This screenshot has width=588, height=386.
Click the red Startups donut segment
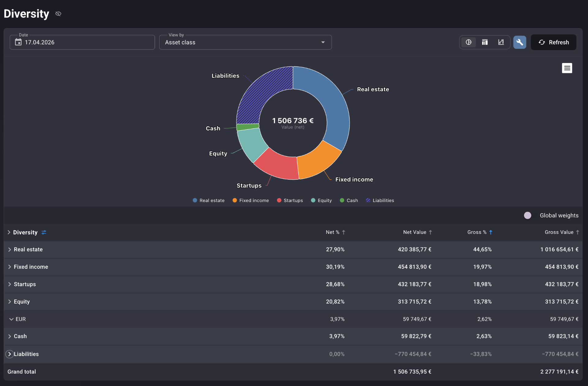tap(279, 165)
